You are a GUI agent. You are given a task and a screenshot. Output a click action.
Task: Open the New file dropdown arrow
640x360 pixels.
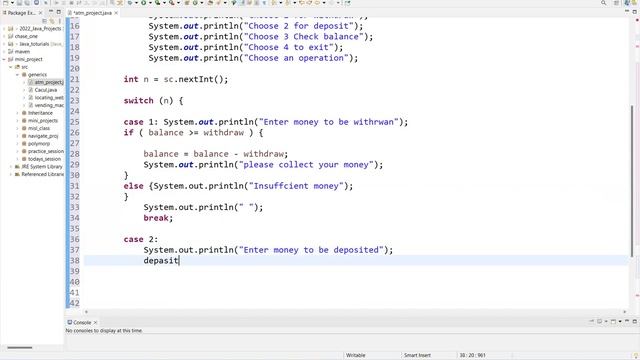(x=12, y=3)
